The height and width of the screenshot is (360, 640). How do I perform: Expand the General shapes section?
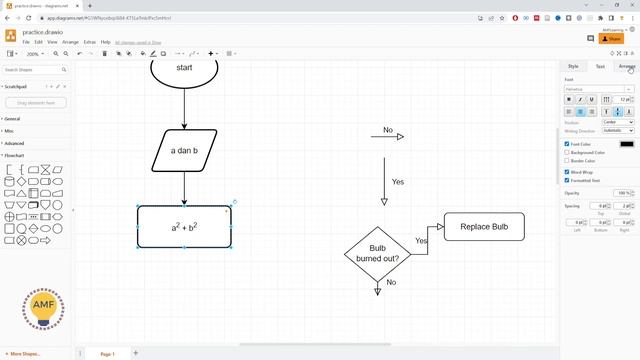11,119
